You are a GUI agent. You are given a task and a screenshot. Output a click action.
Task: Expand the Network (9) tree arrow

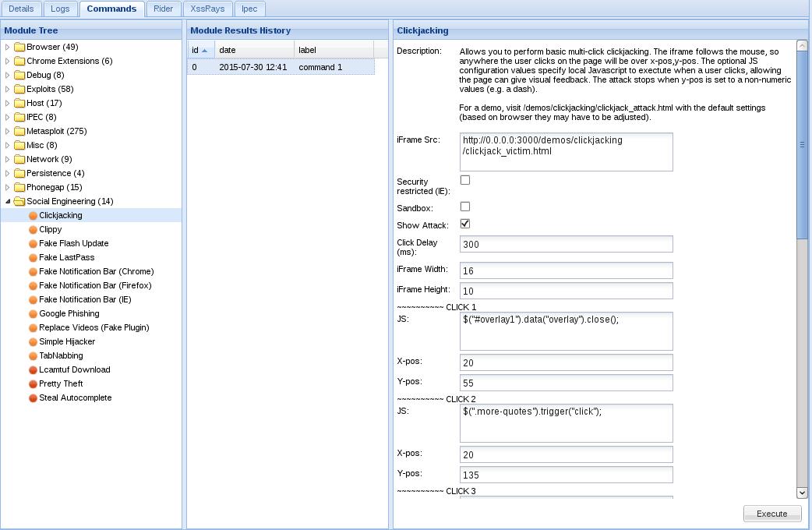[x=7, y=159]
